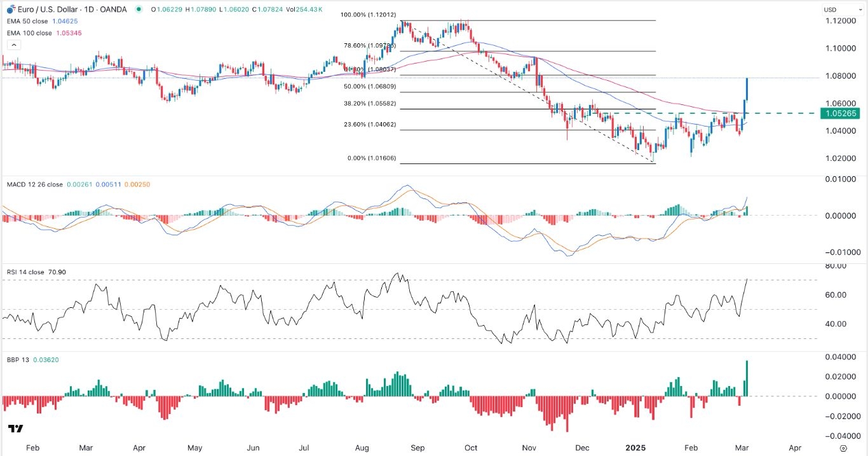The width and height of the screenshot is (868, 456).
Task: Click the 50.00% (1.06809) Fibonacci level label
Action: point(369,86)
